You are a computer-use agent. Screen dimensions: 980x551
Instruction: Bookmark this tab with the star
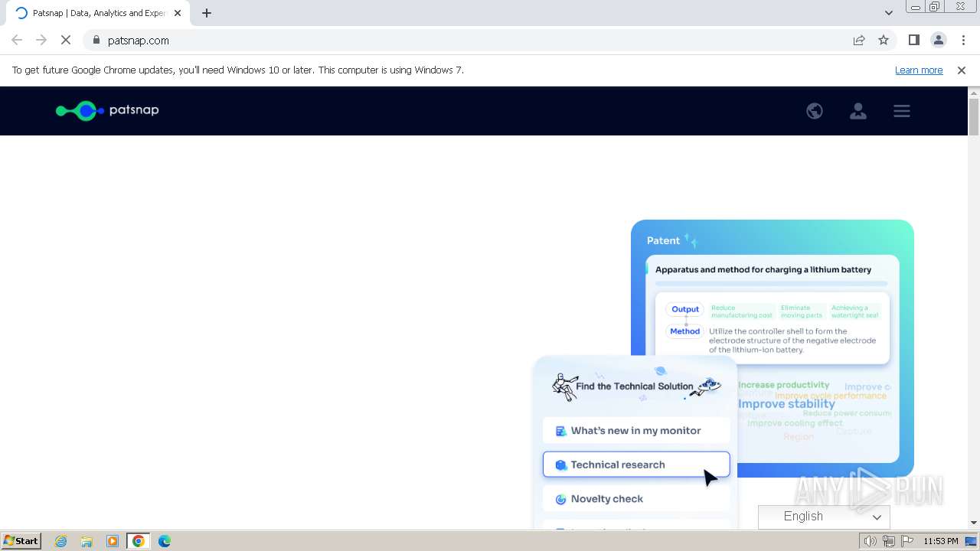(x=884, y=41)
